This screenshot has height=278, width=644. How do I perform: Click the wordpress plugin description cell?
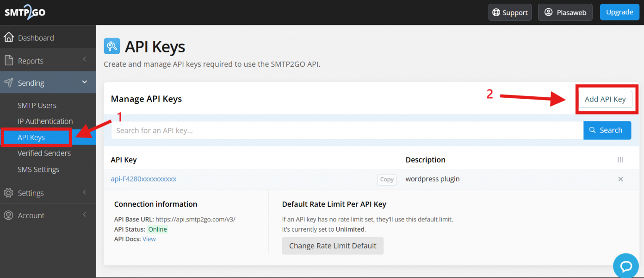[x=433, y=179]
